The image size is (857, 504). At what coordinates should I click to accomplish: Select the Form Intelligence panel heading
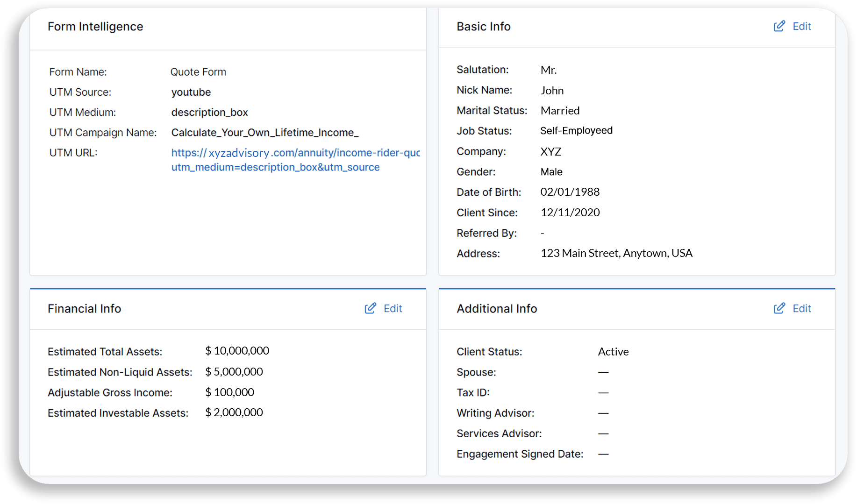[x=95, y=27]
